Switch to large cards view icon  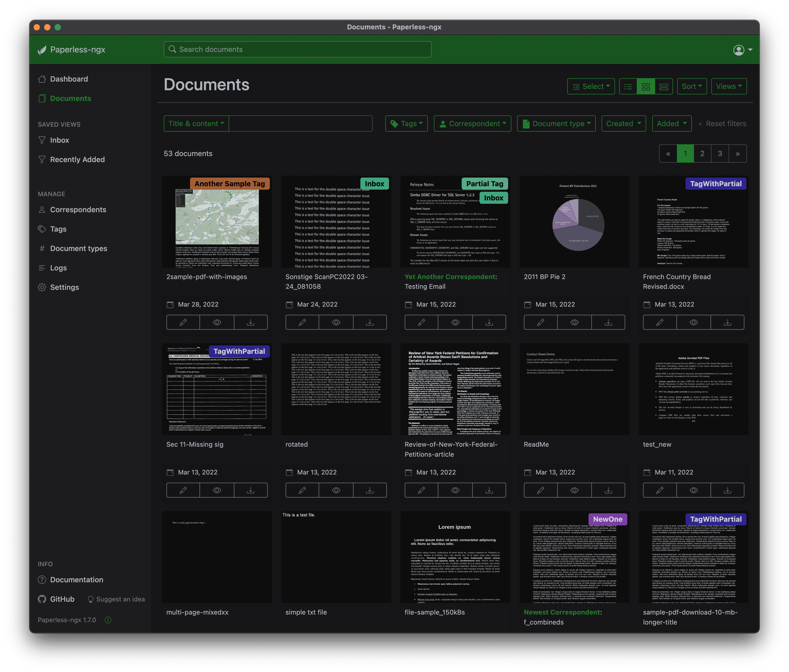[664, 86]
